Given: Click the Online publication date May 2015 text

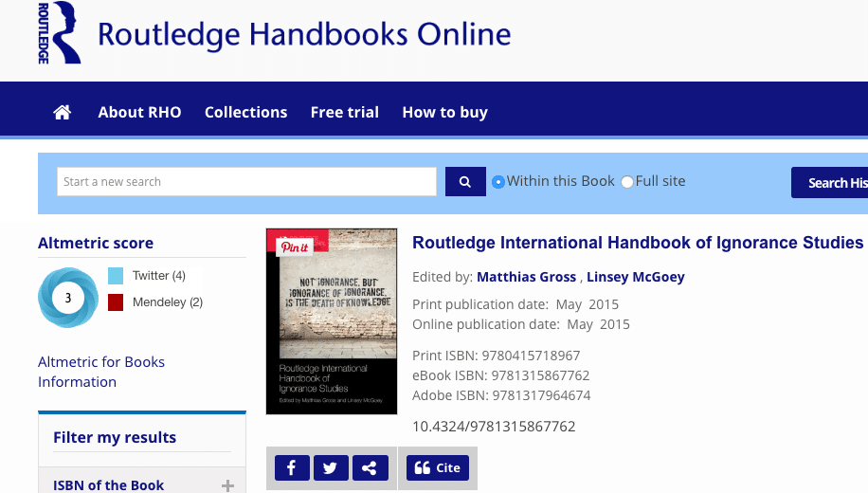Looking at the screenshot, I should pos(521,324).
